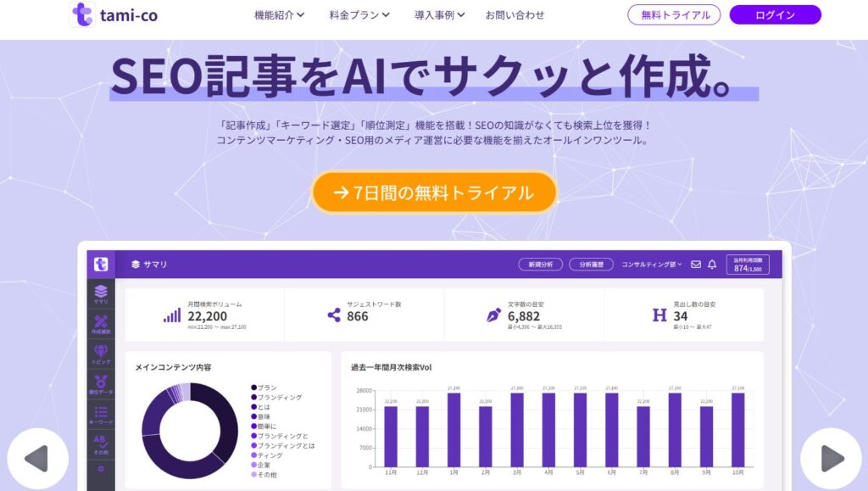Viewport: 868px width, 491px height.
Task: Click the 22,200 search volume value
Action: (x=208, y=316)
